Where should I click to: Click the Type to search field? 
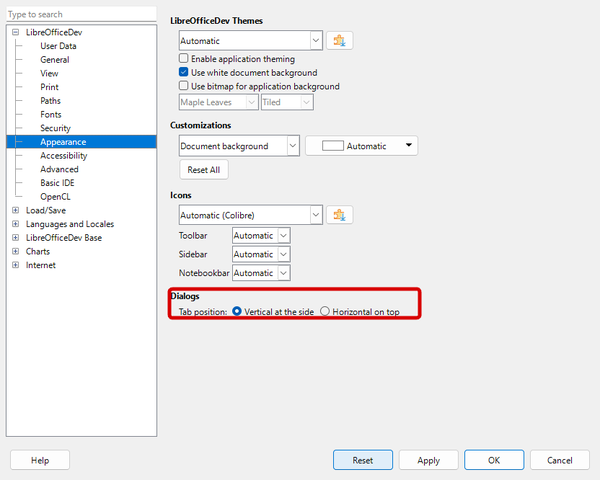click(80, 14)
